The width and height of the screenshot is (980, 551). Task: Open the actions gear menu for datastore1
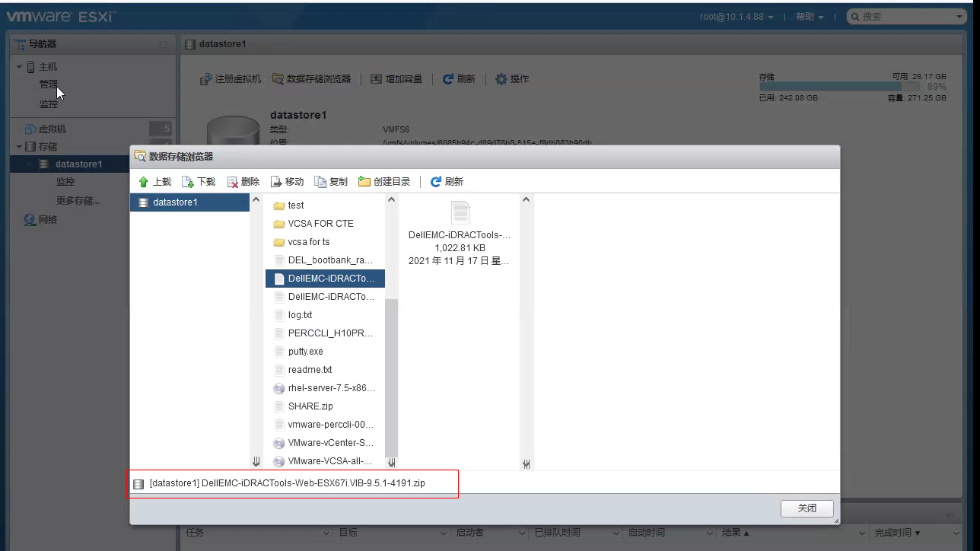coord(500,78)
